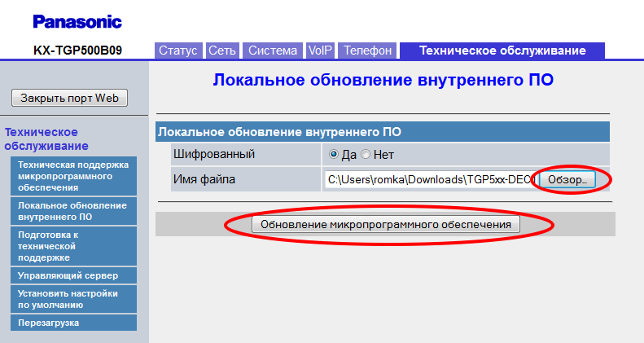Select the Да radio button for Шифрованный
Image resolution: width=644 pixels, height=343 pixels.
[334, 155]
